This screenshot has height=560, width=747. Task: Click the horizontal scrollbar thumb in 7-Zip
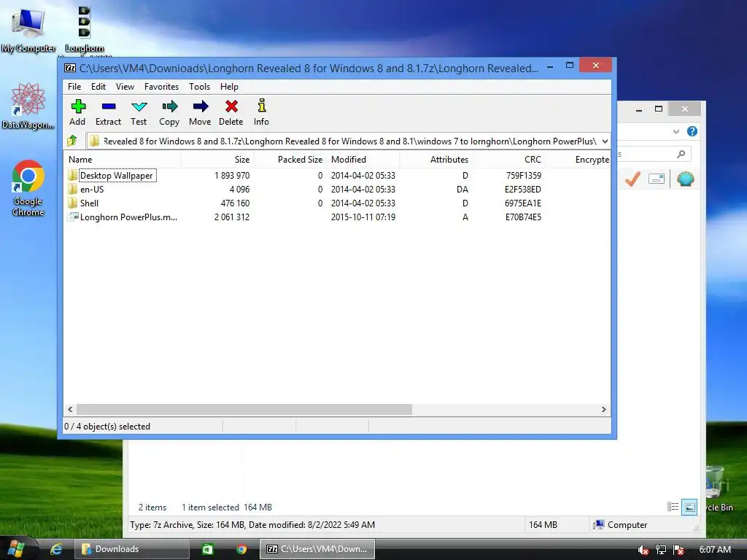pos(244,410)
